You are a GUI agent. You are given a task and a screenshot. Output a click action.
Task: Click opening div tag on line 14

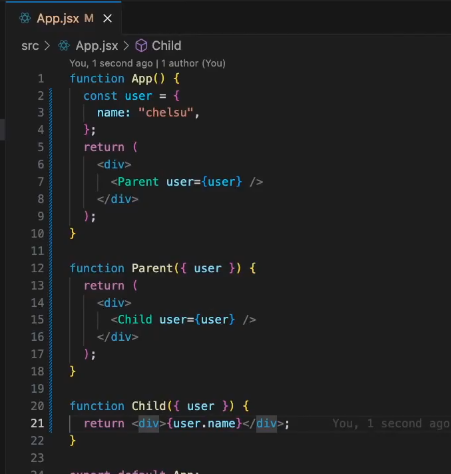click(114, 303)
